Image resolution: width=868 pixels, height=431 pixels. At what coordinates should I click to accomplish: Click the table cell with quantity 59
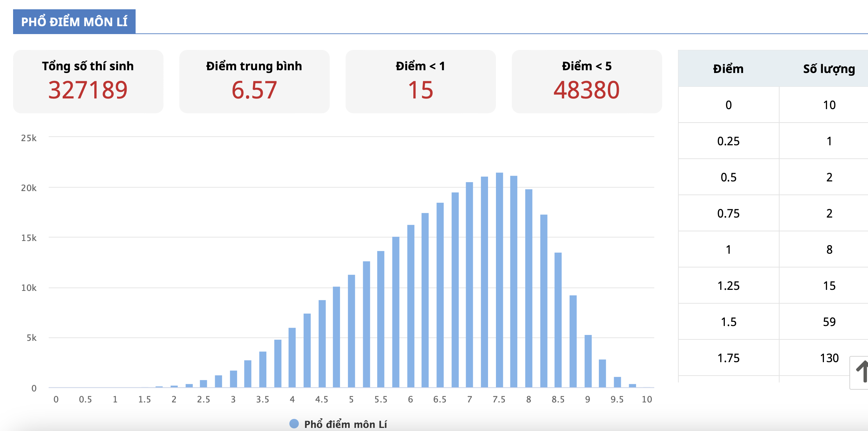click(829, 322)
